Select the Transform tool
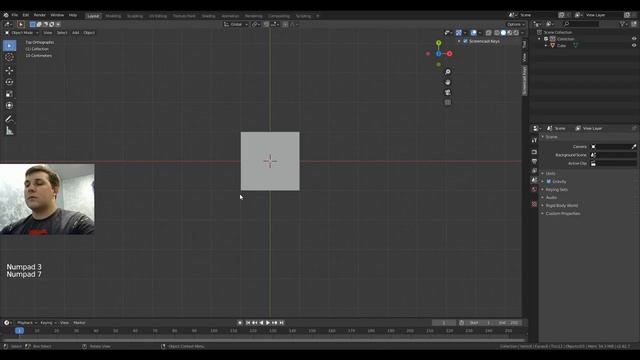Screen dimensions: 640x360 click(9, 106)
